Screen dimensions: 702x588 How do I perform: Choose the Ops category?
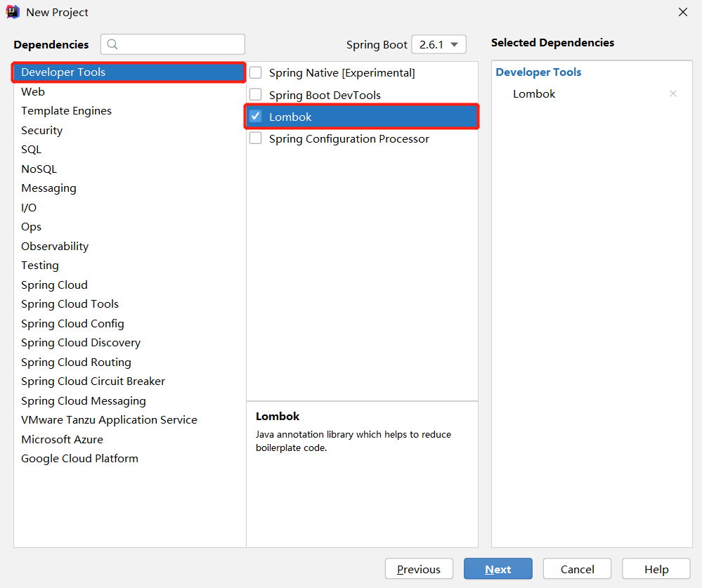[x=129, y=227]
